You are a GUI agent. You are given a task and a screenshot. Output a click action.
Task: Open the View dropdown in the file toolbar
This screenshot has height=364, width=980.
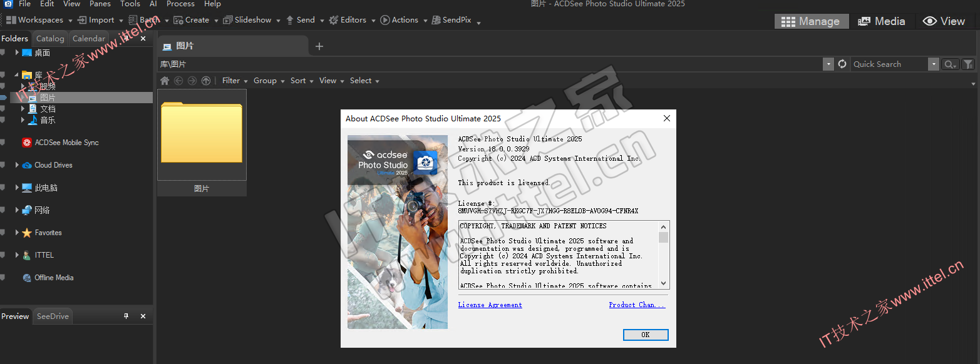click(x=331, y=81)
